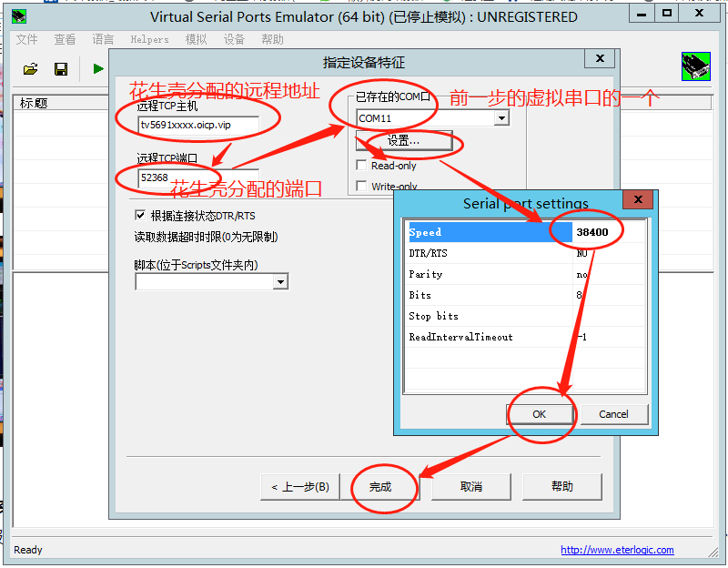Viewport: 728px width, 568px height.
Task: Go back with the 上一步(B) button
Action: point(300,487)
